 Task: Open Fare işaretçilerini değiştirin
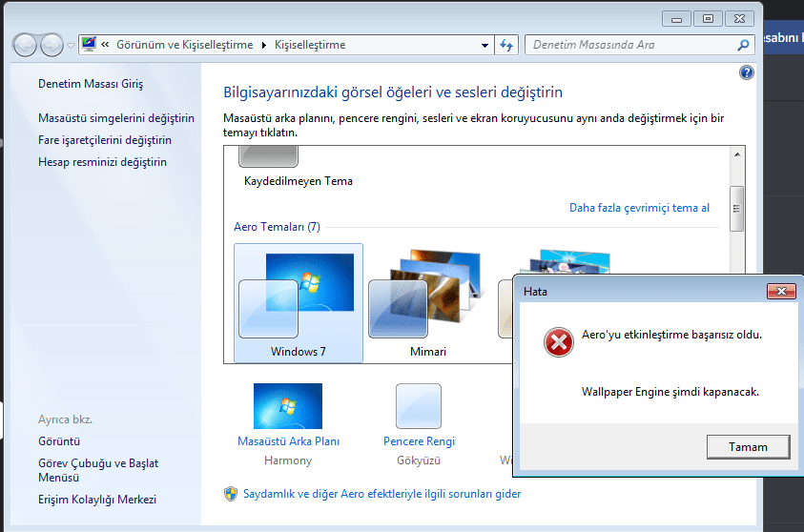[x=105, y=140]
